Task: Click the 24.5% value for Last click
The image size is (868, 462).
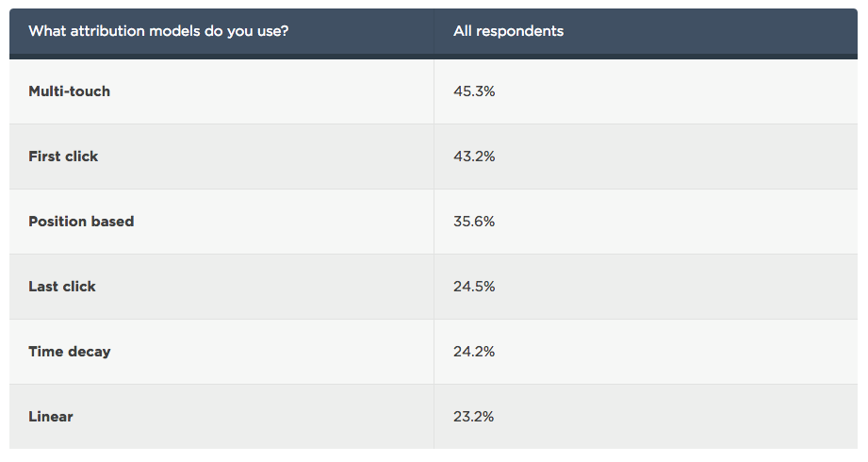Action: point(474,287)
